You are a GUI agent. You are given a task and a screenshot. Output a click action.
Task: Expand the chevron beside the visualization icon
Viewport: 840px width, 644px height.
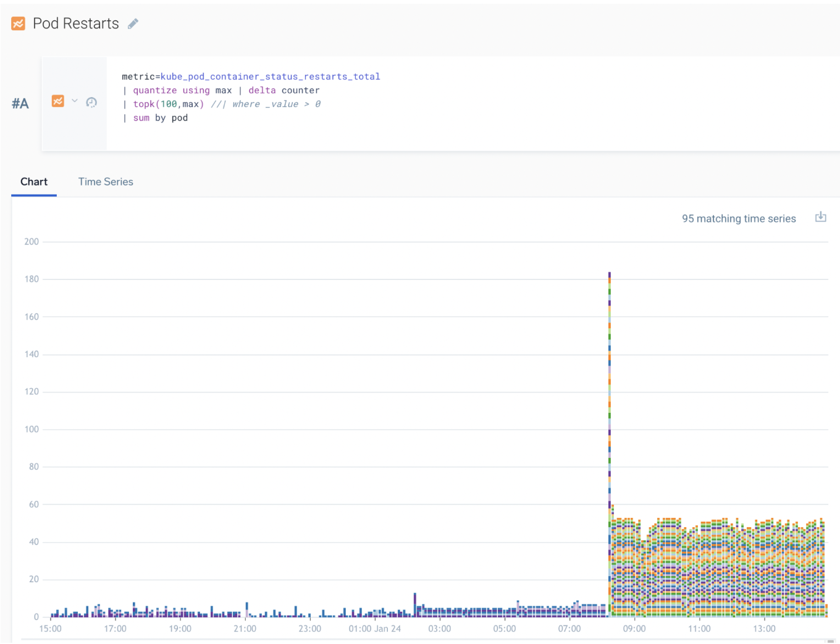tap(74, 101)
